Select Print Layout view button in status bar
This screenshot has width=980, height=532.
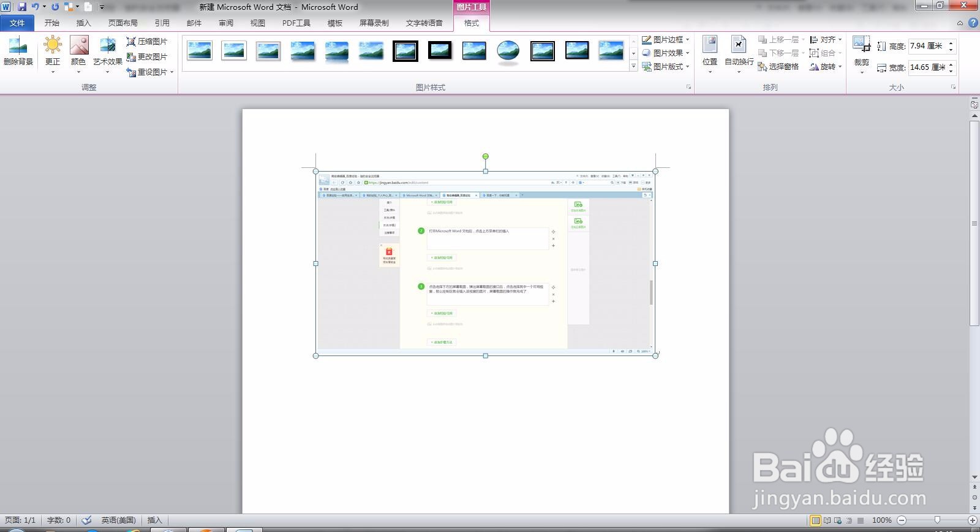pyautogui.click(x=815, y=520)
